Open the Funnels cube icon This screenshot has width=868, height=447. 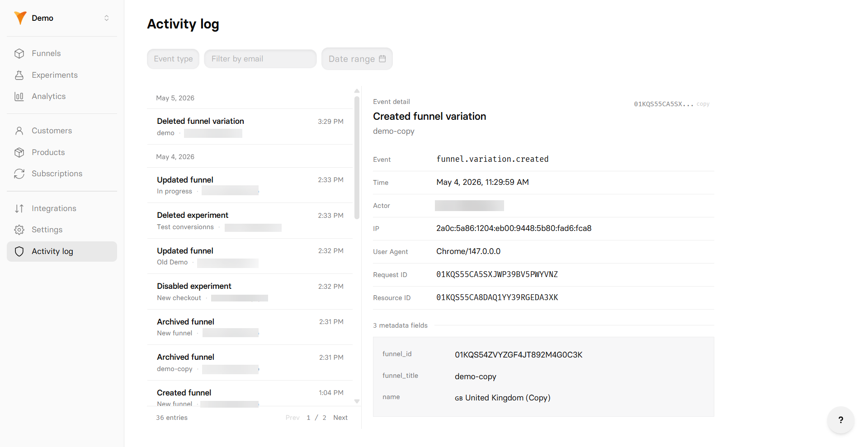(19, 53)
